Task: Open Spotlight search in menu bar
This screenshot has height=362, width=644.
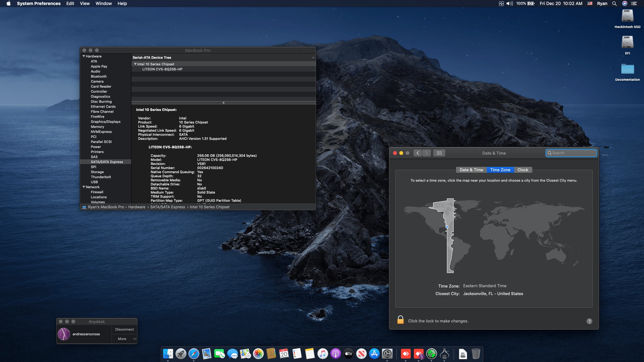Action: click(x=614, y=3)
